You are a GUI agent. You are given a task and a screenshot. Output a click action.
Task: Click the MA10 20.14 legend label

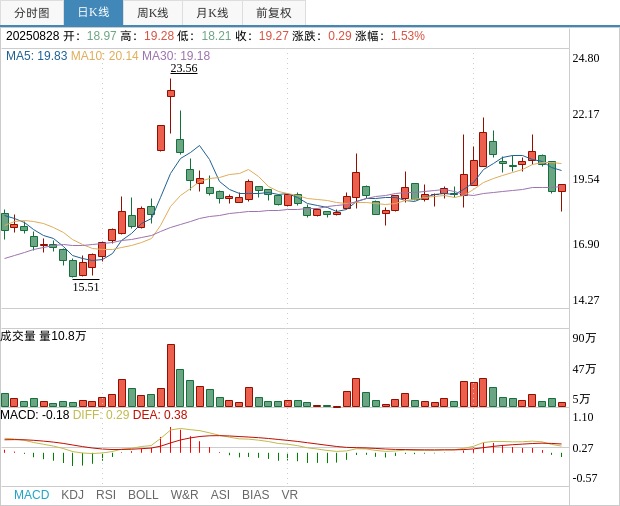pos(105,56)
